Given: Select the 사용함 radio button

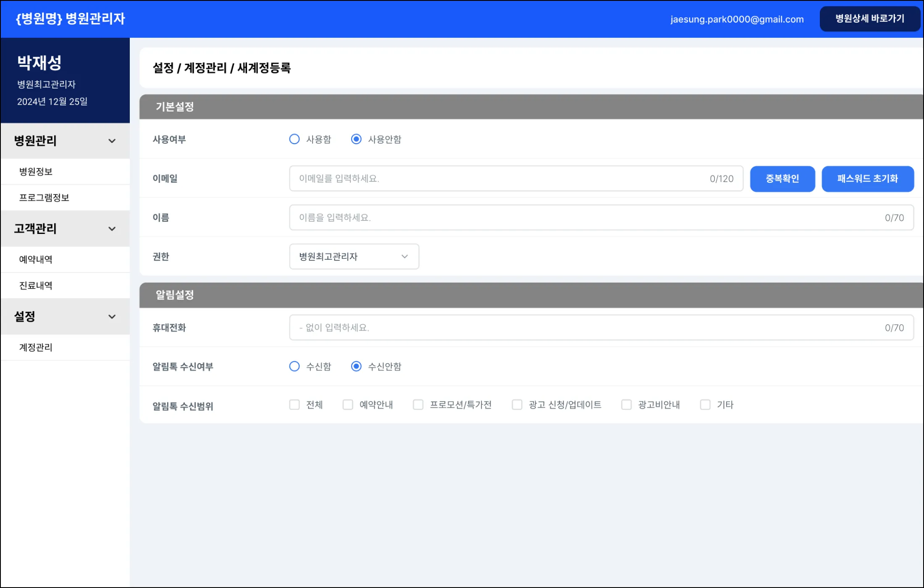Looking at the screenshot, I should coord(294,139).
